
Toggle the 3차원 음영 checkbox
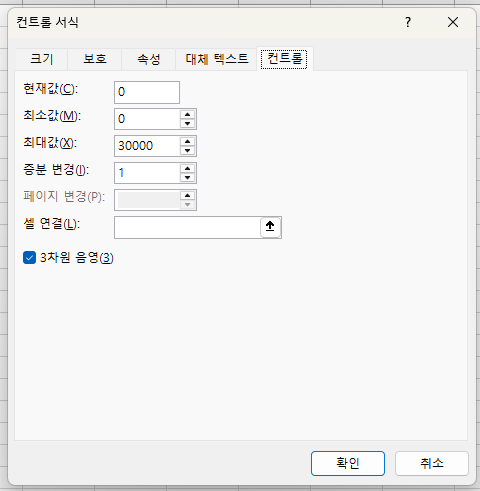click(29, 258)
